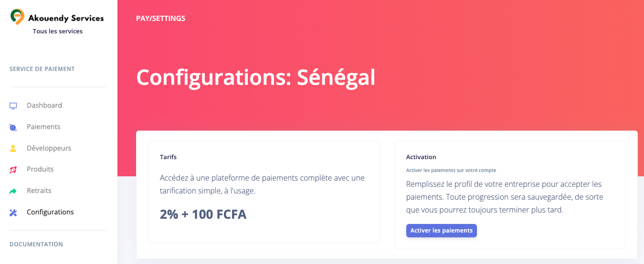Click the 2% + 100 FCFA pricing text

(203, 214)
